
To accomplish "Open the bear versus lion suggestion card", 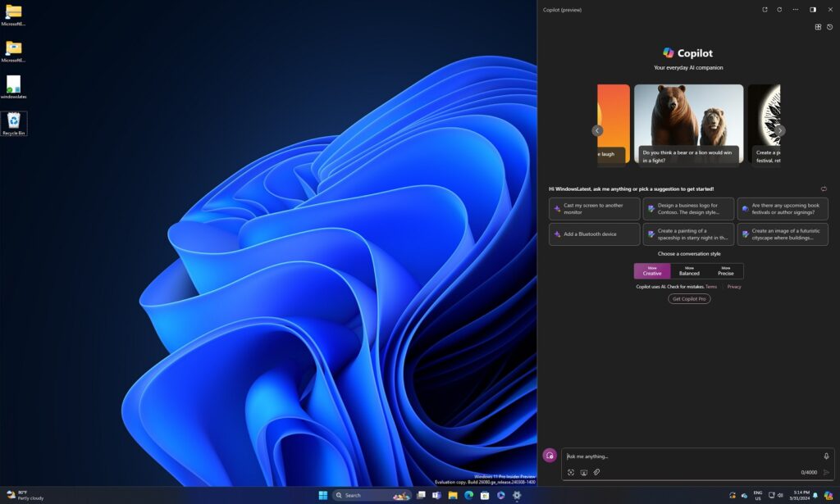I will 687,123.
